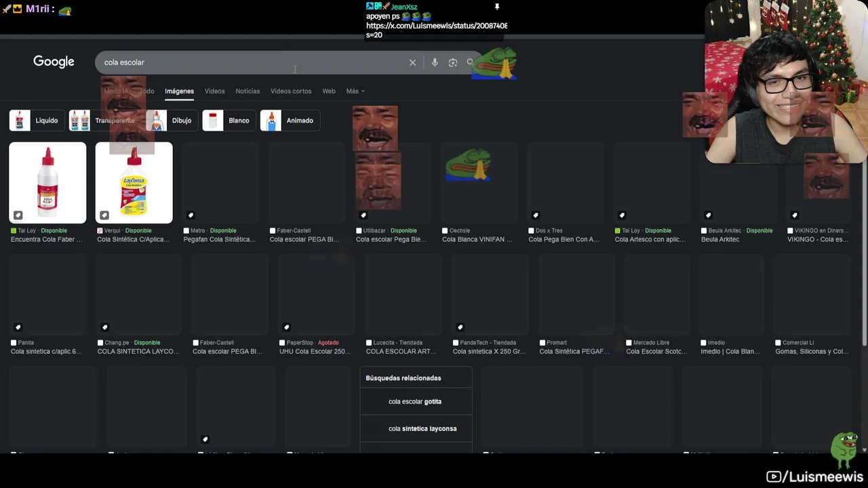The image size is (868, 488).
Task: Click the product tag icon on the Utilbazar result
Action: [363, 216]
